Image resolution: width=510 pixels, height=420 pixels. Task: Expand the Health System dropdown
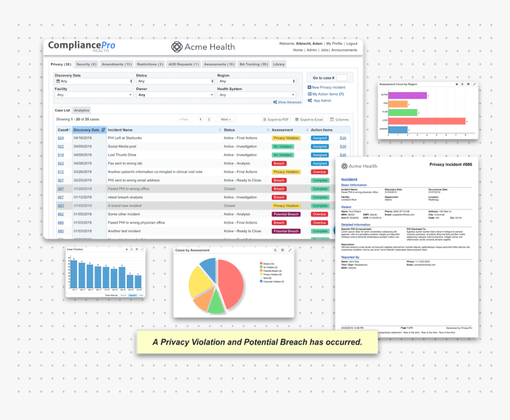tap(256, 95)
